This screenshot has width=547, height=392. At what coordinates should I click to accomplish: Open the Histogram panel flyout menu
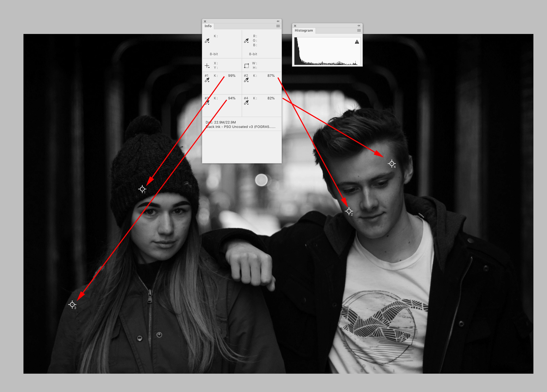pos(359,30)
